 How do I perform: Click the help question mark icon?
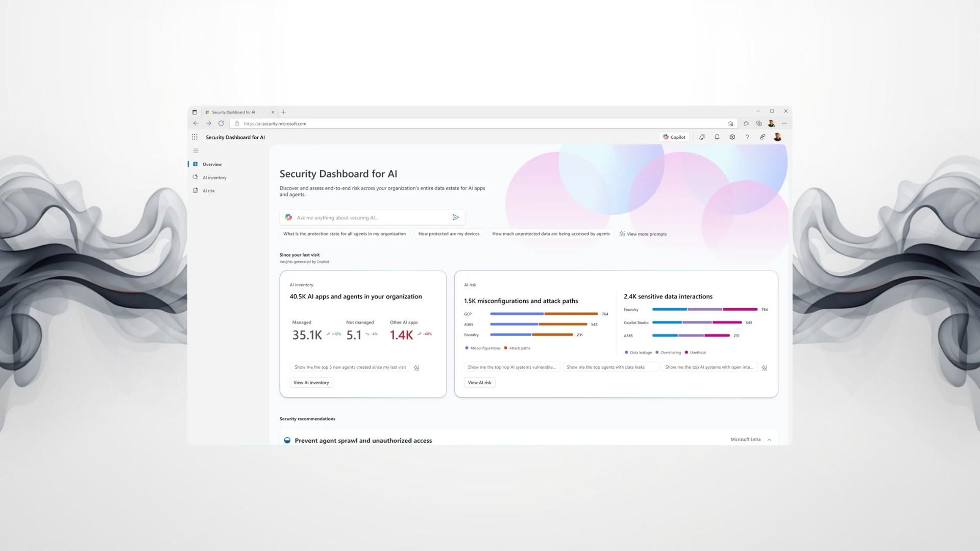[x=747, y=137]
